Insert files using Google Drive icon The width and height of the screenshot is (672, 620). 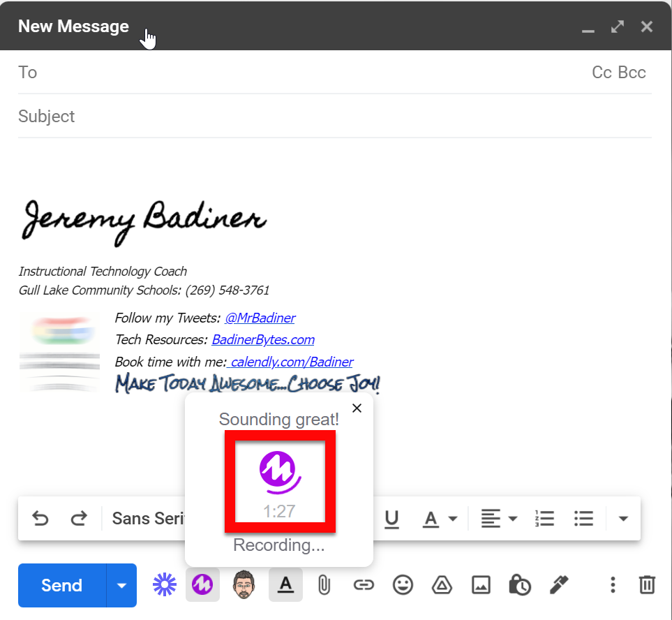(x=442, y=585)
